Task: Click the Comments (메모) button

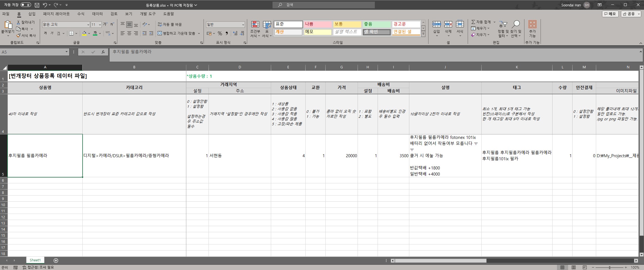Action: tap(610, 14)
